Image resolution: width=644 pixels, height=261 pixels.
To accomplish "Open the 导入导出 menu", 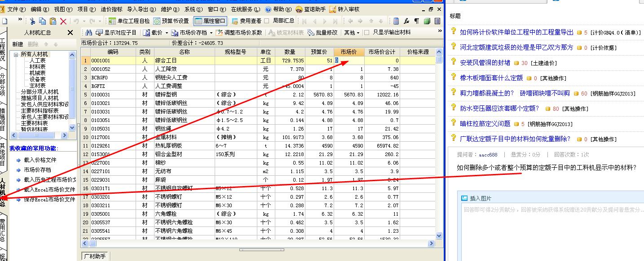I will pos(141,9).
